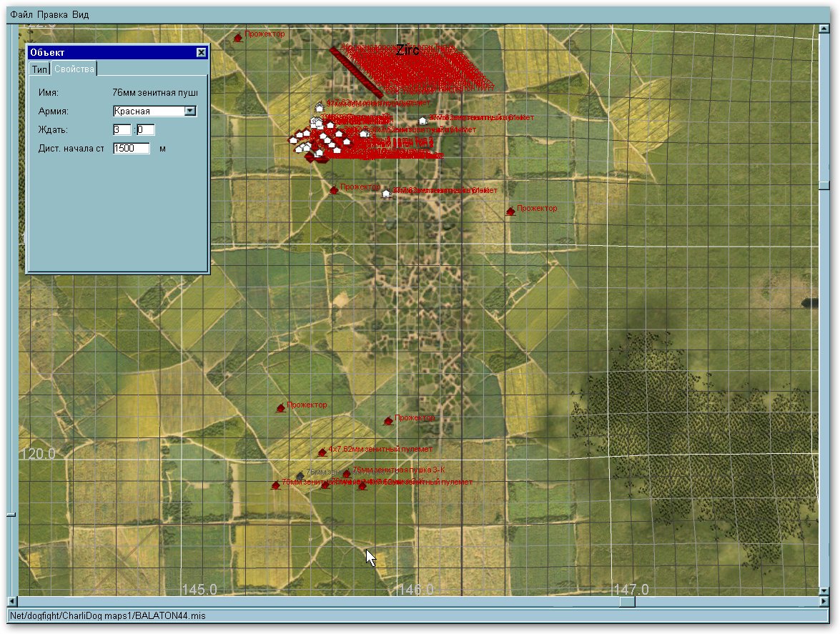Open the Вид menu
840x634 pixels.
(80, 14)
